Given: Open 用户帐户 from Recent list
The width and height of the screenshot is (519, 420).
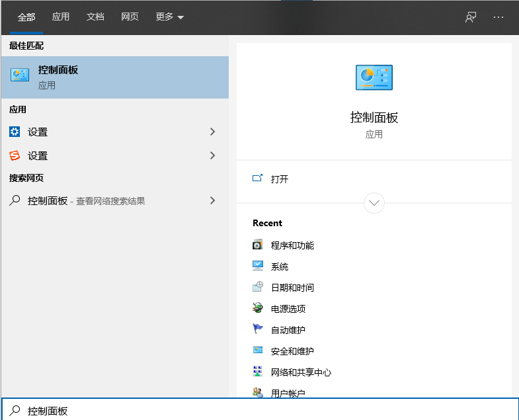Looking at the screenshot, I should coord(288,393).
